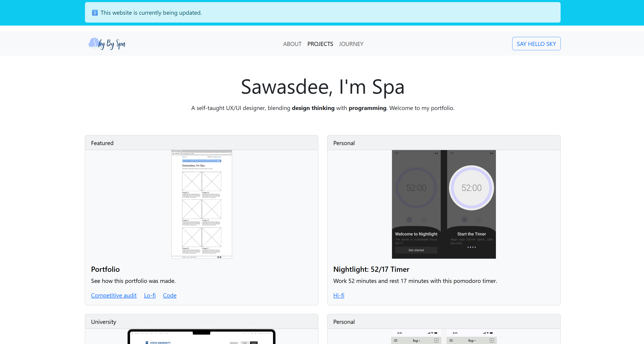Click the info icon in the update banner
This screenshot has width=644, height=344.
tap(95, 12)
